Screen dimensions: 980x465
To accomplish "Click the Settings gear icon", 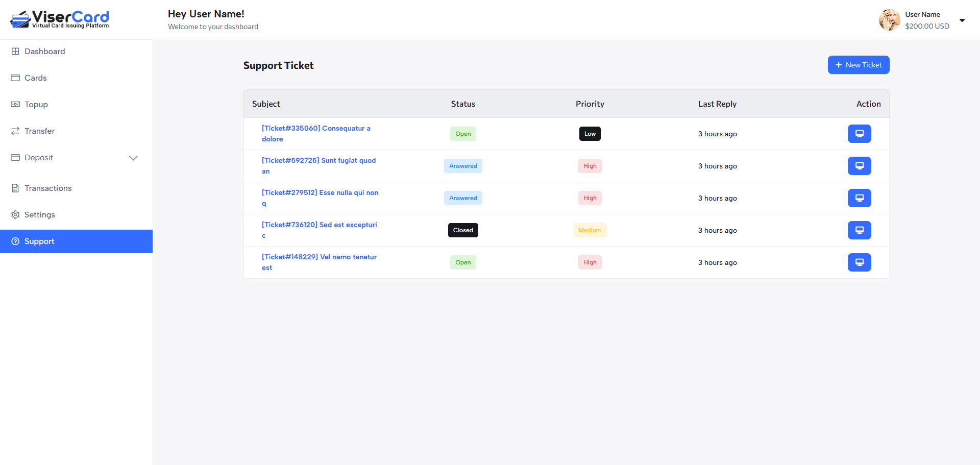I will (x=15, y=215).
